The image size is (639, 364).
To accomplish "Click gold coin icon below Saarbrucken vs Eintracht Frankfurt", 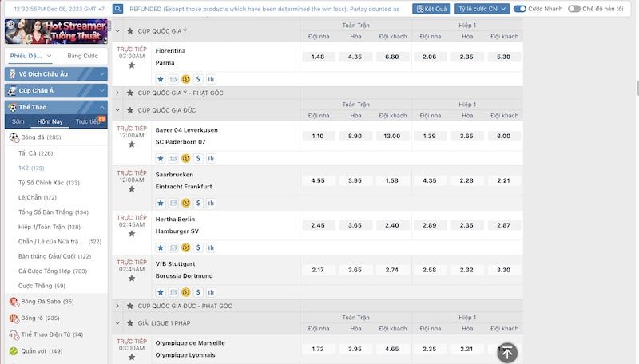I will [186, 203].
